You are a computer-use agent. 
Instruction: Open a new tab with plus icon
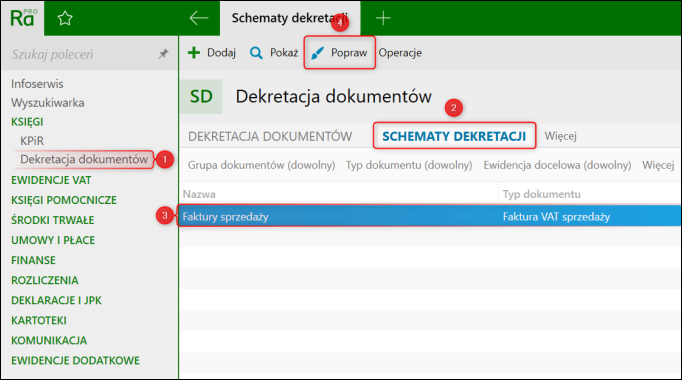click(x=383, y=18)
